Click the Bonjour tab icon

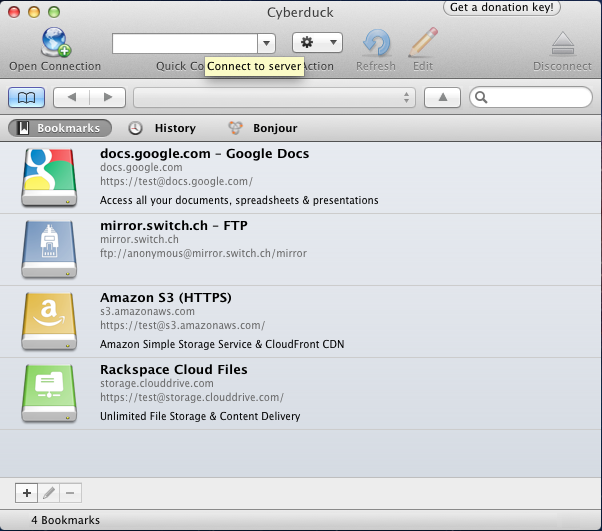(235, 128)
